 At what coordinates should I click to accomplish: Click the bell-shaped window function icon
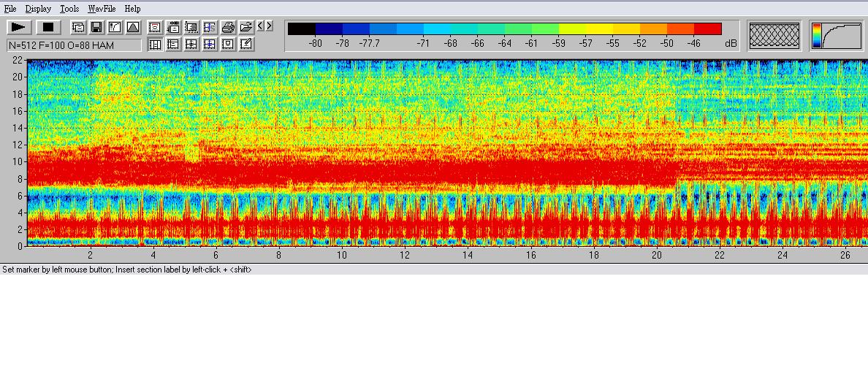pos(132,28)
